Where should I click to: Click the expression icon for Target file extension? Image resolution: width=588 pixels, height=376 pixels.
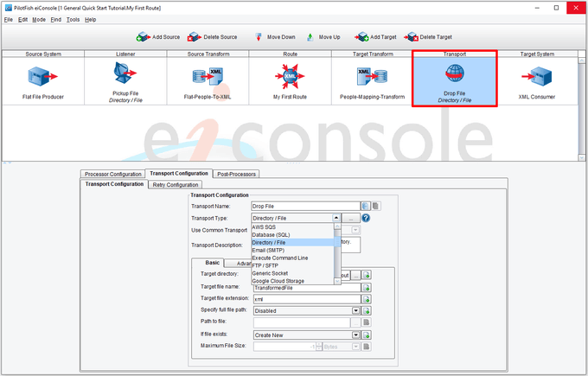coord(367,299)
